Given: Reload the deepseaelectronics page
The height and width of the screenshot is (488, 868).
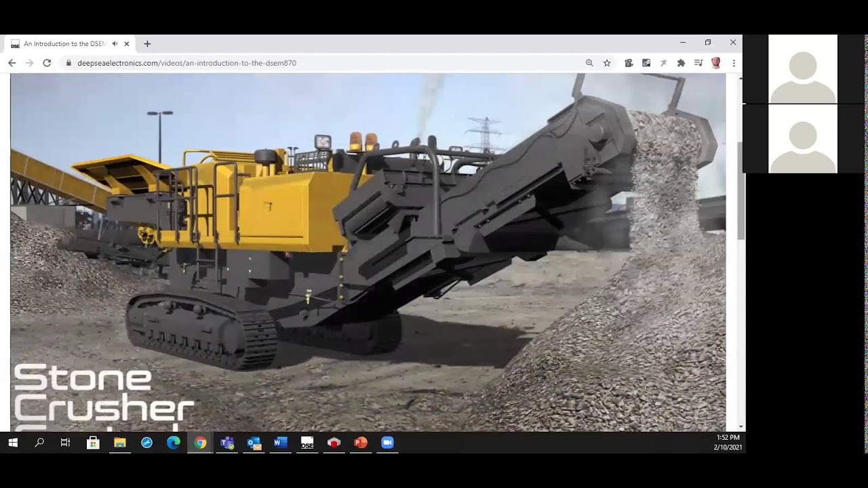Looking at the screenshot, I should point(47,63).
